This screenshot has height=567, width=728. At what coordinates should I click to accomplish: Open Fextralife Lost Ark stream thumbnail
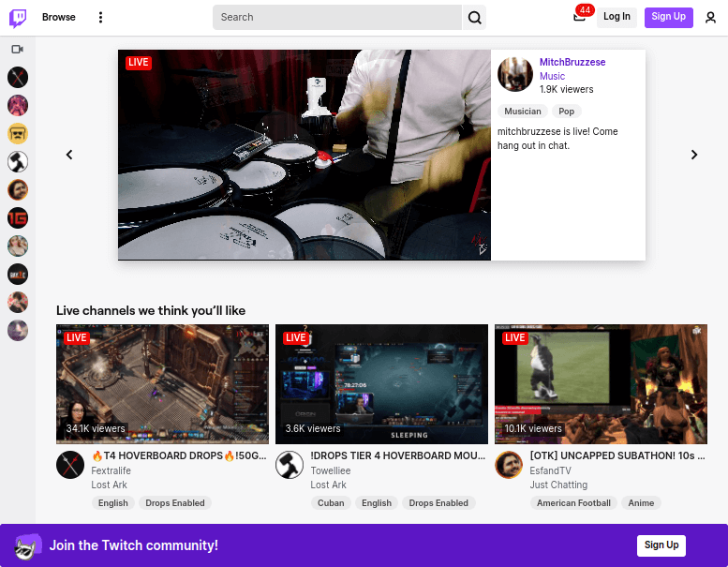tap(162, 384)
